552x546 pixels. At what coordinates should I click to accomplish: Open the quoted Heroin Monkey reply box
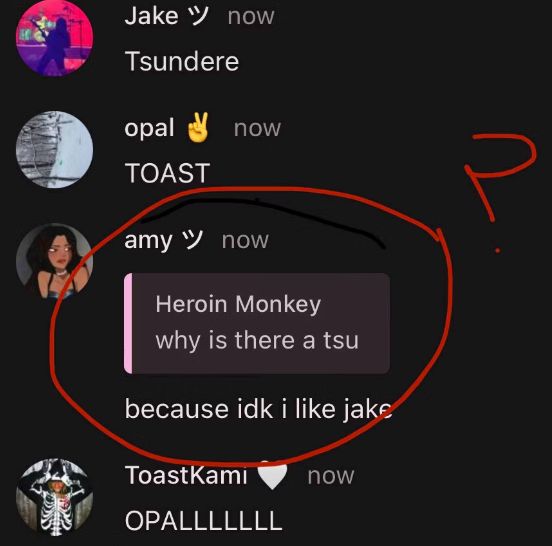[x=257, y=323]
